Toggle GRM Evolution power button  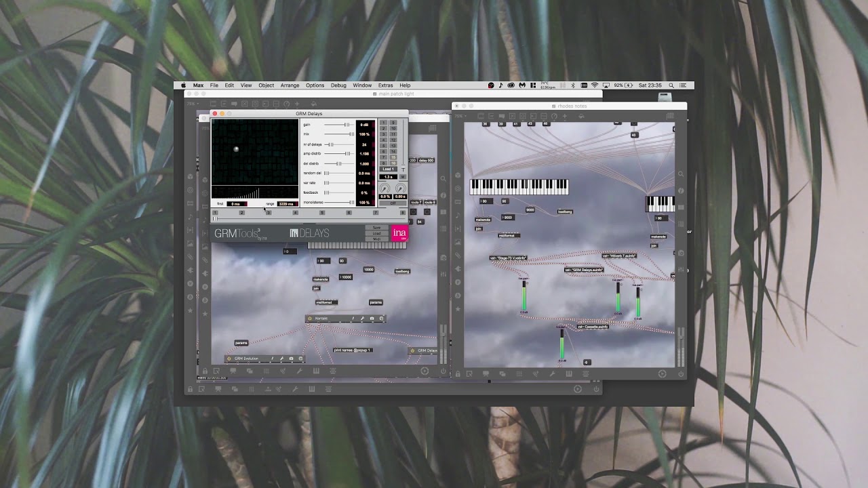(x=229, y=359)
